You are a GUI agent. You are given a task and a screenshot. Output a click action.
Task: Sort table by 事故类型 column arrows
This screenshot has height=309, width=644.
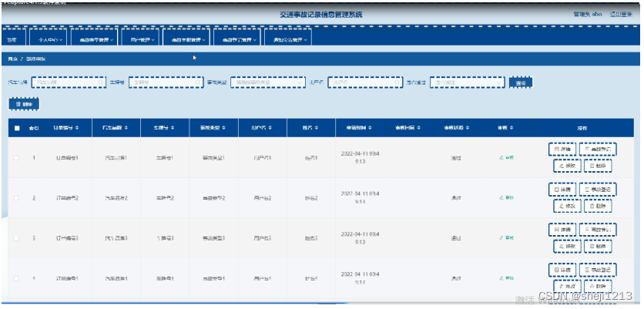[x=223, y=128]
